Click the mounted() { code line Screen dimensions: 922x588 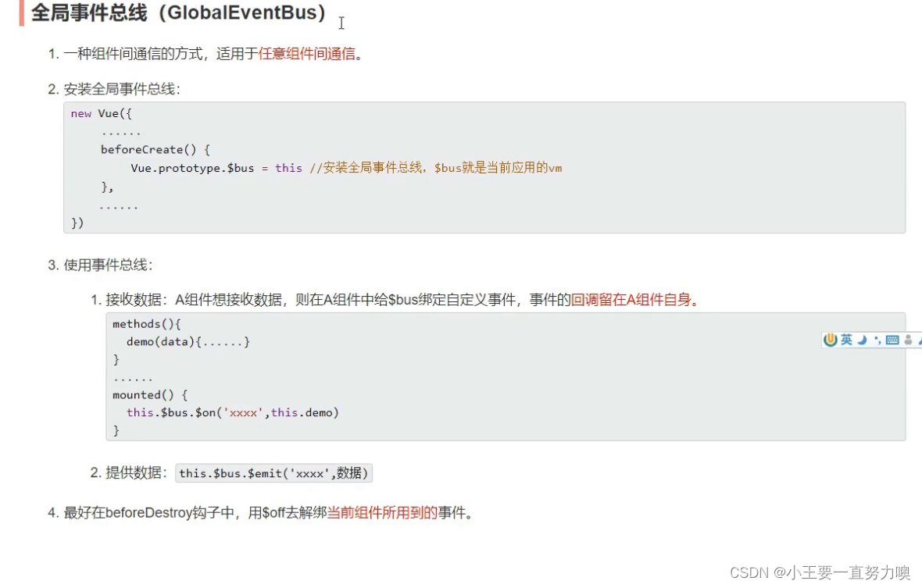click(149, 395)
